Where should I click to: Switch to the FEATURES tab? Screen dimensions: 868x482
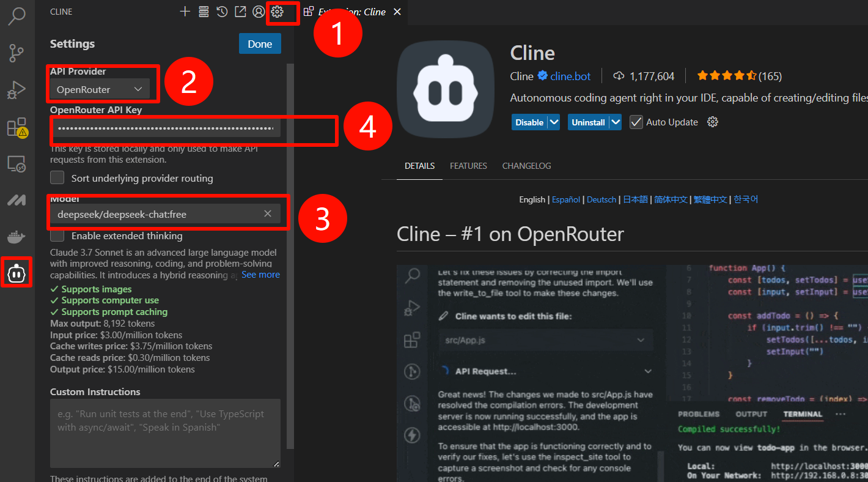tap(468, 166)
